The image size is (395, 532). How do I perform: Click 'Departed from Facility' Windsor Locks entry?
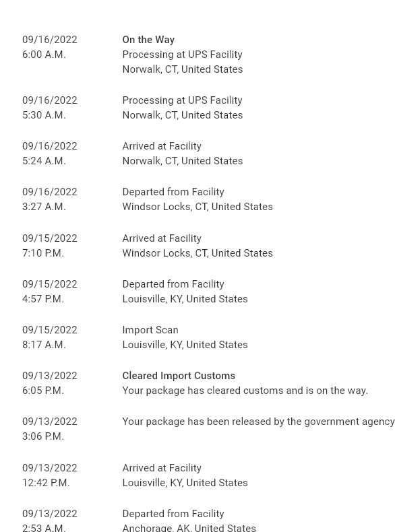pyautogui.click(x=173, y=192)
